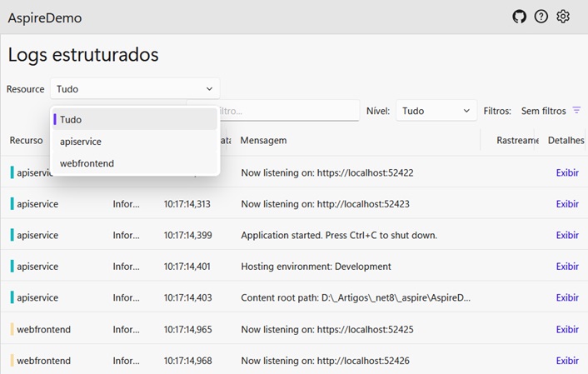Click the Mensagem column header
The width and height of the screenshot is (588, 374).
[x=263, y=140]
